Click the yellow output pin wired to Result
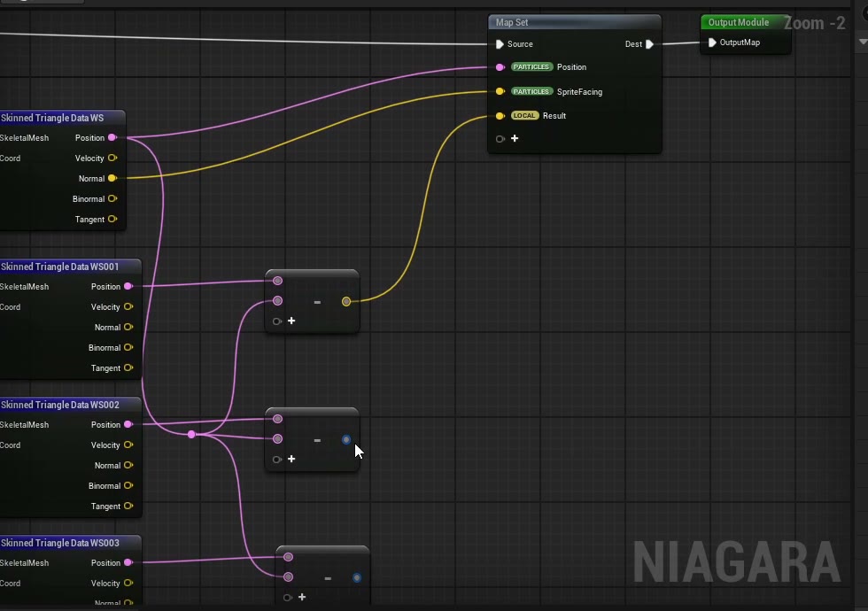The height and width of the screenshot is (611, 868). tap(346, 302)
